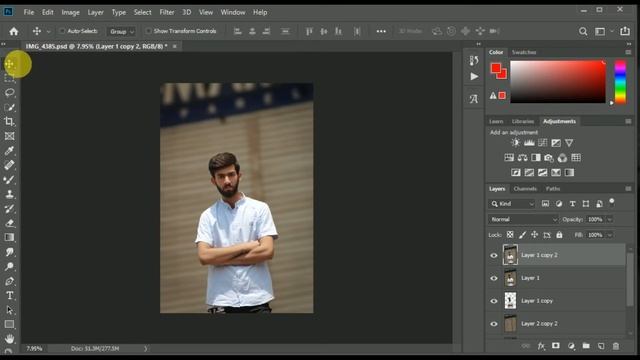
Task: Delete layer with trash icon
Action: point(616,346)
